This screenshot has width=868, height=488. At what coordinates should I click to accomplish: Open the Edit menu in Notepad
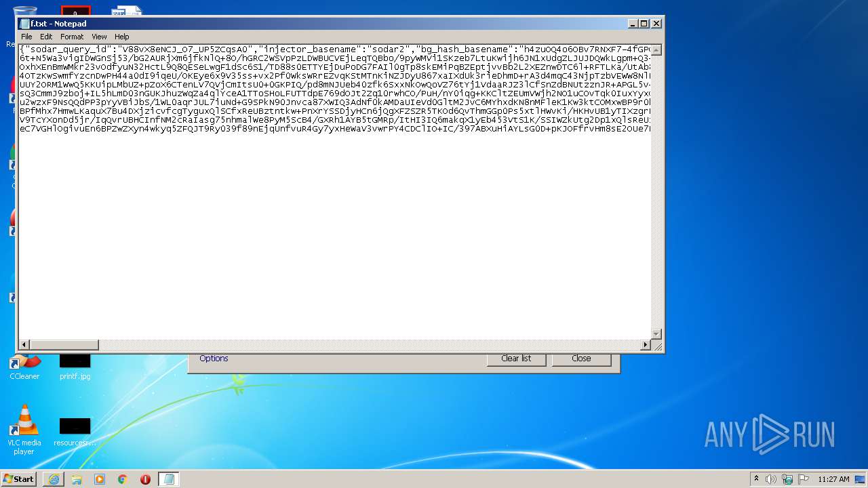(x=46, y=37)
